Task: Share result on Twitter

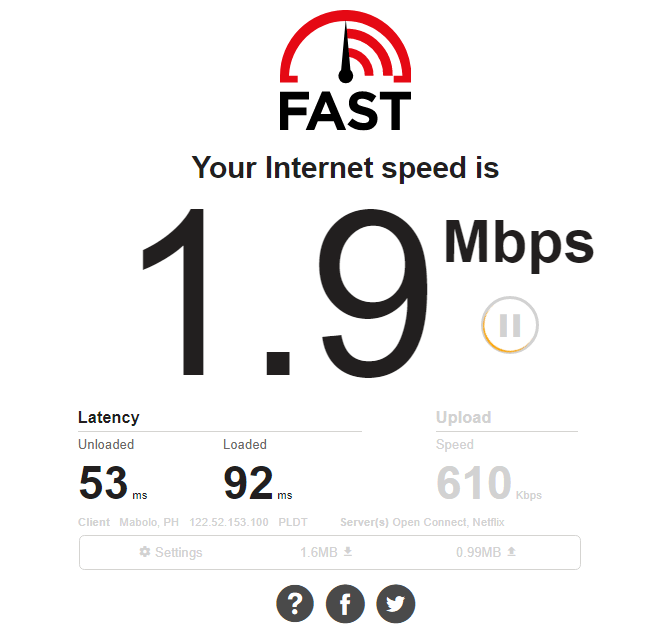Action: tap(396, 603)
